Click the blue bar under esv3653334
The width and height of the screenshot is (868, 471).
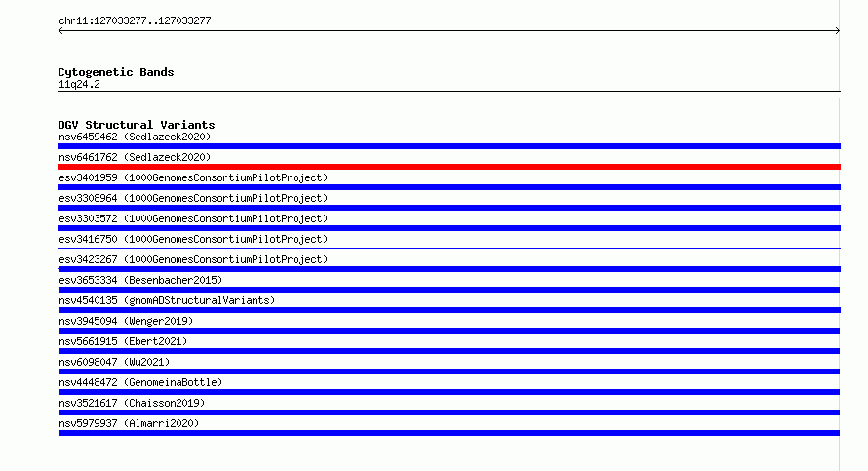[x=449, y=290]
